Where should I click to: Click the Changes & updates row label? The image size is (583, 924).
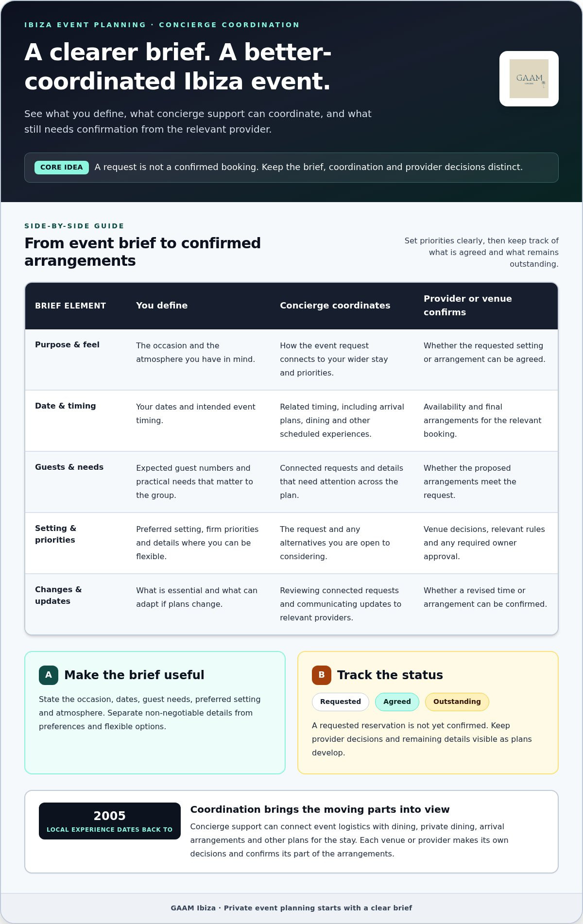coord(58,596)
